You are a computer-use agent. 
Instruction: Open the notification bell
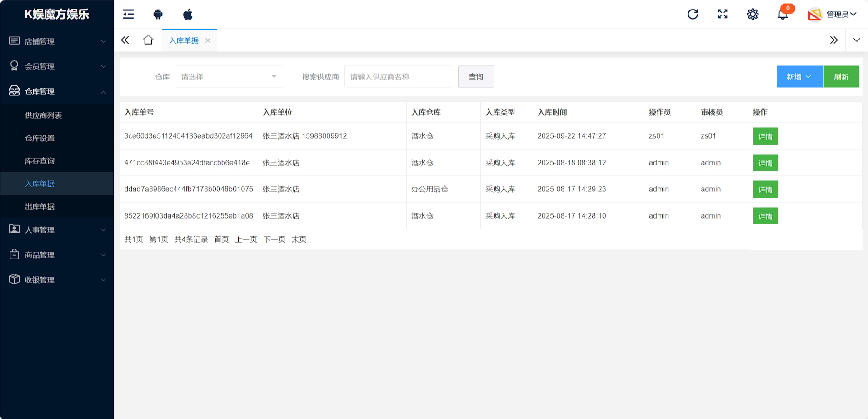coord(783,15)
